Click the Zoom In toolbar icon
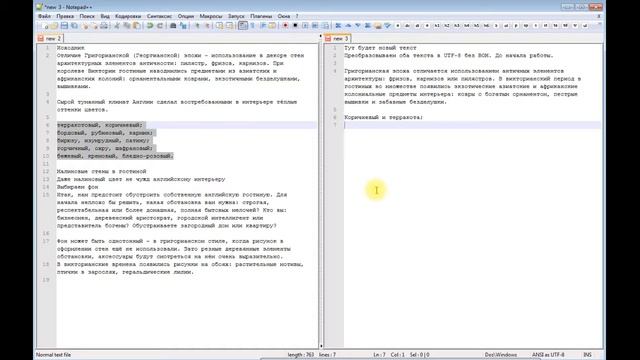Image resolution: width=640 pixels, height=360 pixels. [198, 26]
